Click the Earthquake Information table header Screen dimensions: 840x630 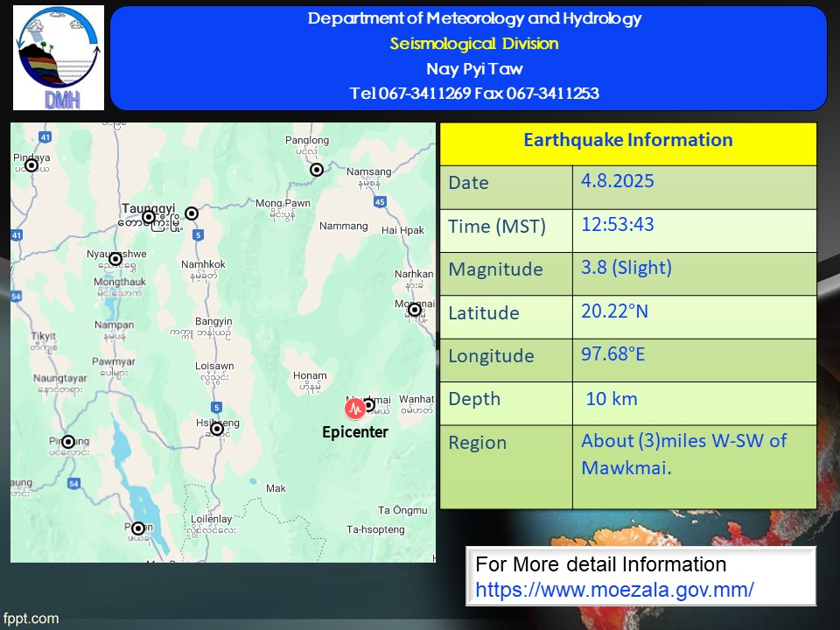click(627, 140)
